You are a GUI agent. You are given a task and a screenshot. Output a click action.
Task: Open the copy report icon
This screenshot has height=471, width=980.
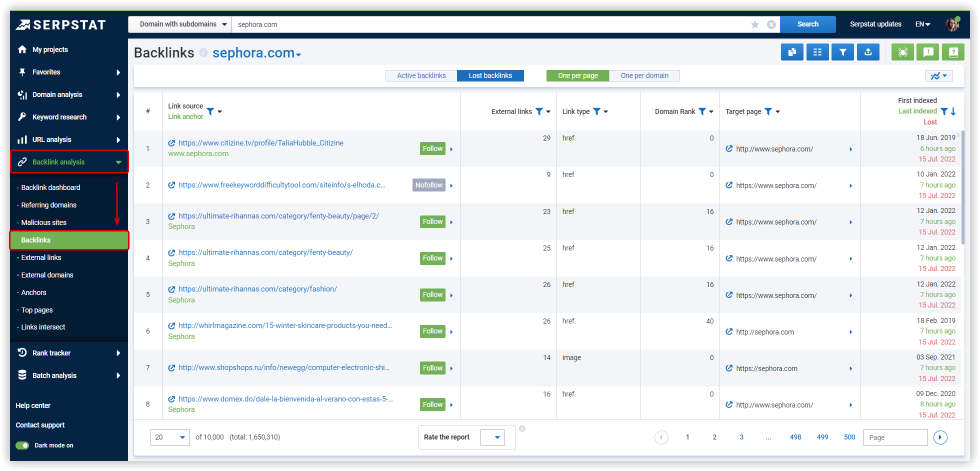point(792,52)
